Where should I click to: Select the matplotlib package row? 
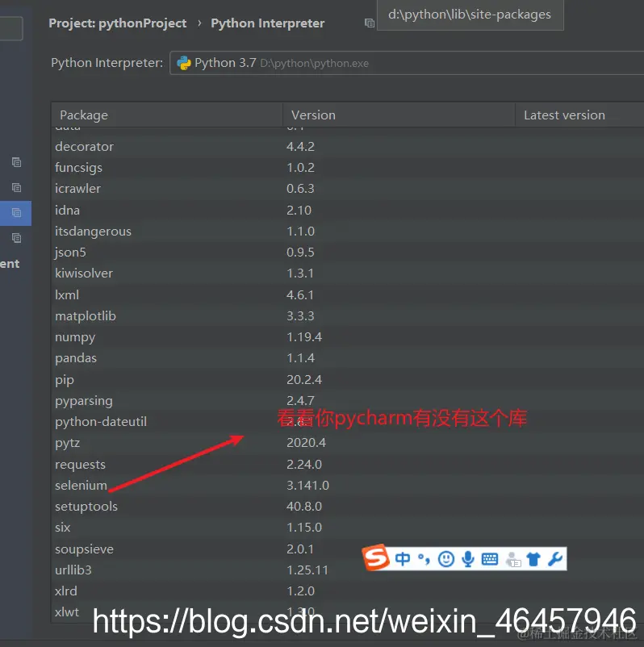pyautogui.click(x=348, y=315)
